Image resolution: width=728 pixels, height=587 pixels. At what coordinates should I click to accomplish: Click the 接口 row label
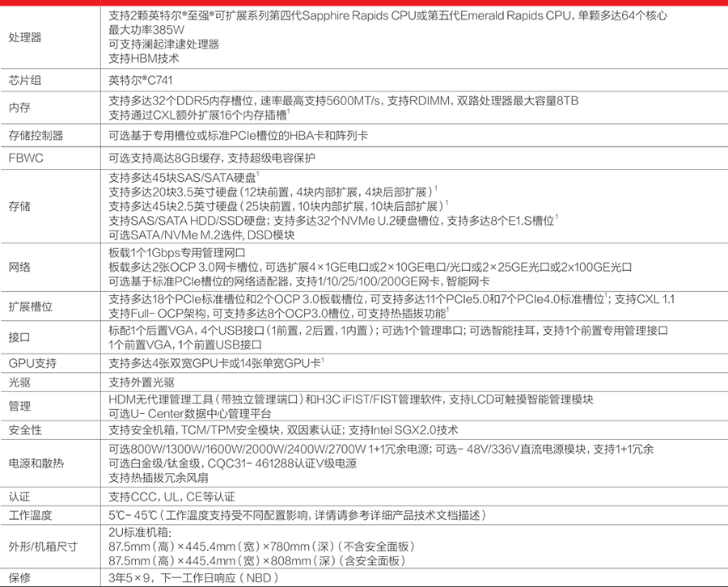19,337
